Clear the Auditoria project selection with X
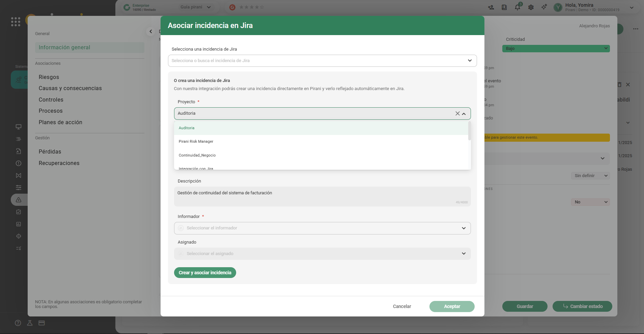 click(x=457, y=114)
